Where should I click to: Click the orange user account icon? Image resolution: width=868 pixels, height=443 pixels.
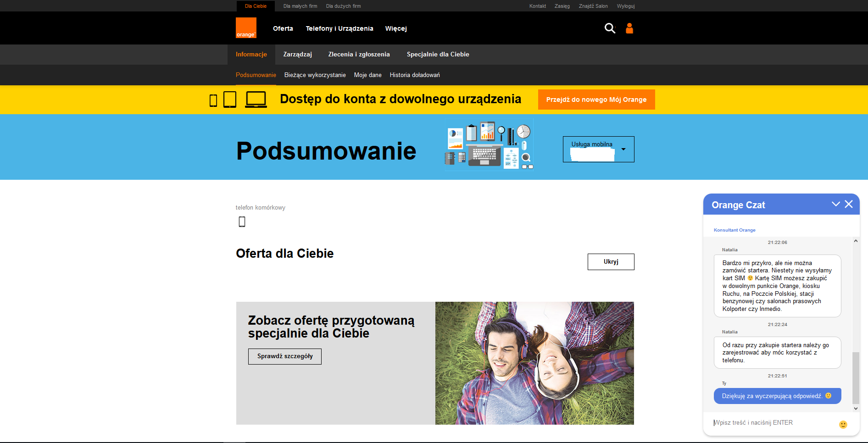629,28
